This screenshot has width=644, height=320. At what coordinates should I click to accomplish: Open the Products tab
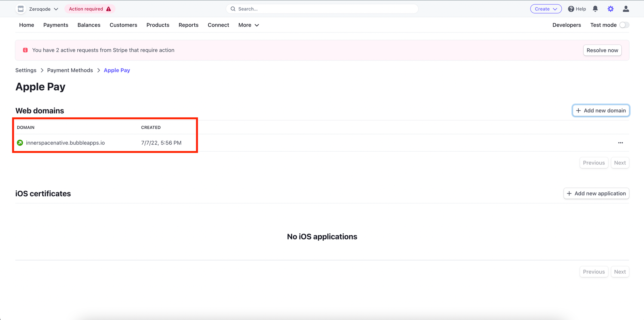point(158,25)
